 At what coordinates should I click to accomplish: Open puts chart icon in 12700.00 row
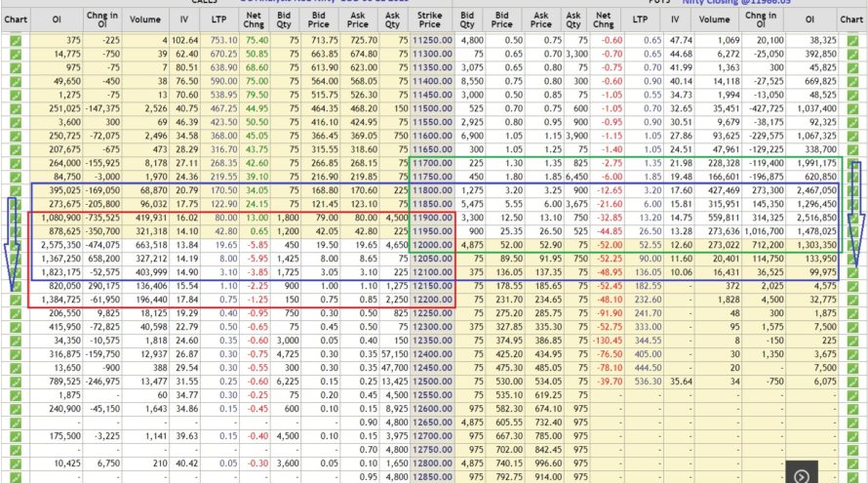click(852, 436)
